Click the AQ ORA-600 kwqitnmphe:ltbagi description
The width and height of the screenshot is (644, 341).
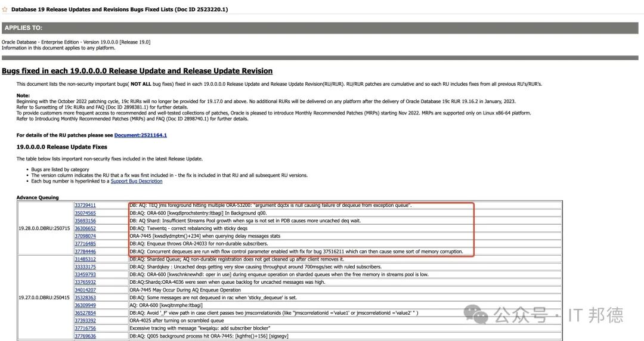pos(166,305)
